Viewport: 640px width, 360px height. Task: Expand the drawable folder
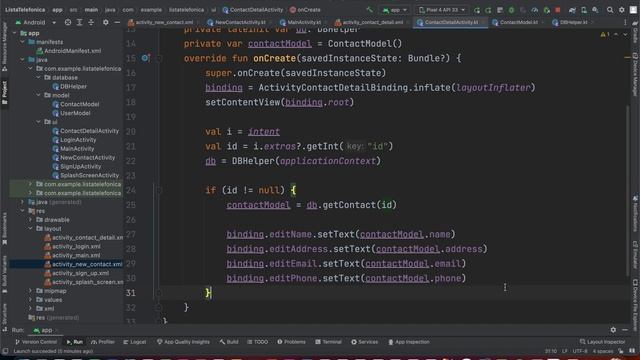31,220
